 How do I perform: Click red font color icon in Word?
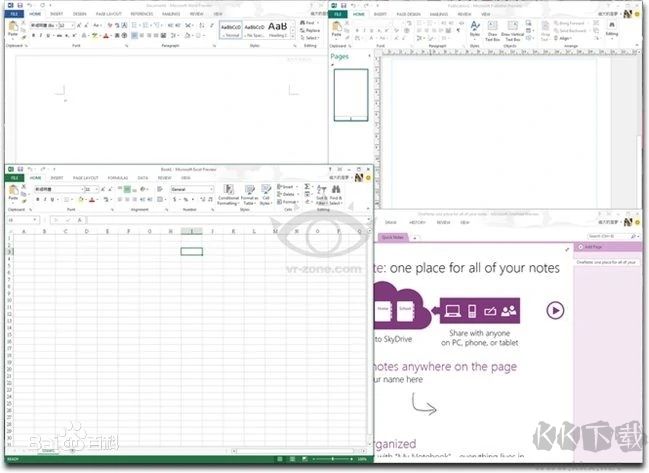click(x=106, y=36)
